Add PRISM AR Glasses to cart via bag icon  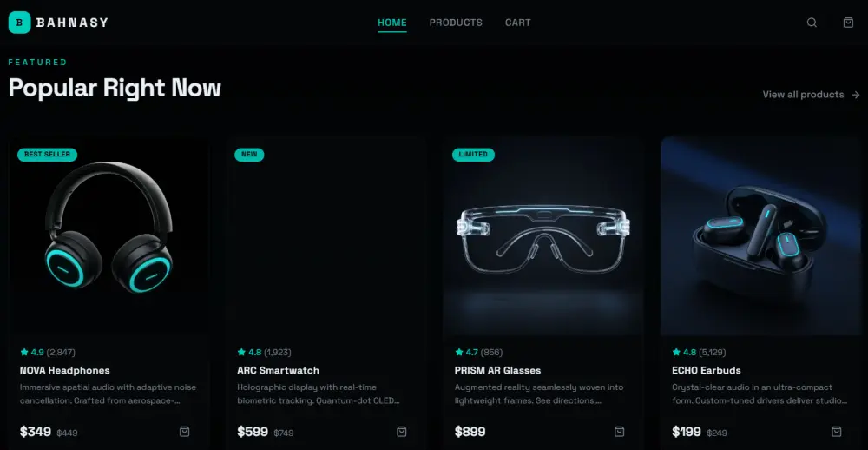click(620, 431)
